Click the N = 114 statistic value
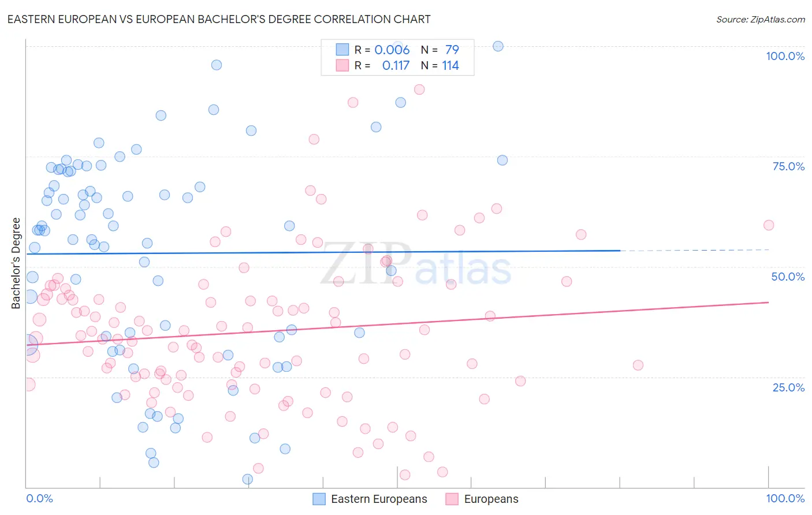This screenshot has width=812, height=515. tap(440, 65)
